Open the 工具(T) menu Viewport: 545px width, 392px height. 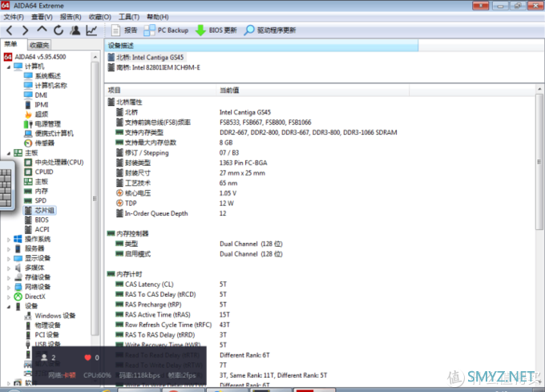tap(129, 17)
